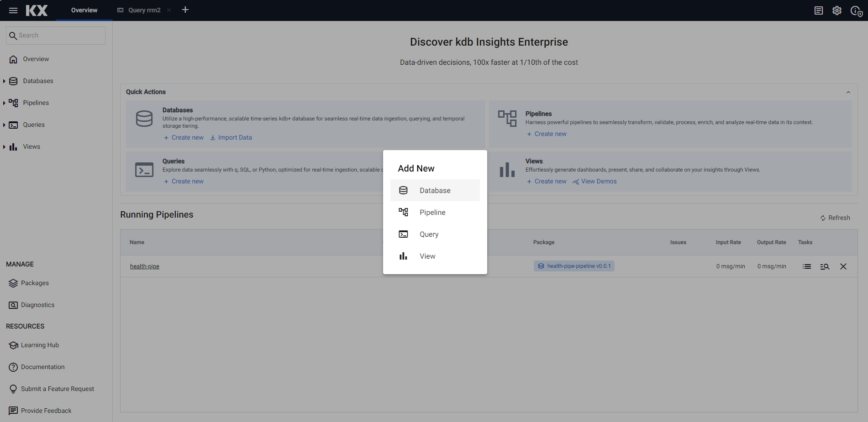Select Pipeline in Add New menu

(435, 212)
